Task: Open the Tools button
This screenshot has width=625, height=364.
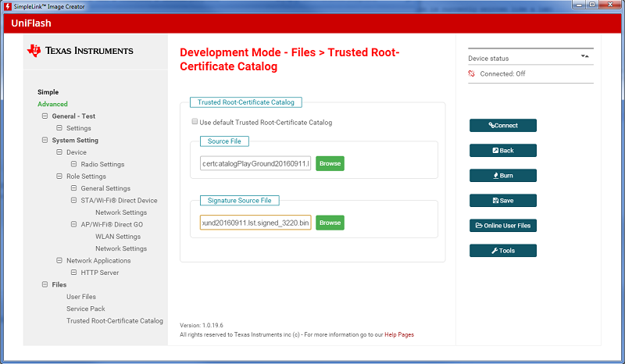Action: click(x=502, y=251)
